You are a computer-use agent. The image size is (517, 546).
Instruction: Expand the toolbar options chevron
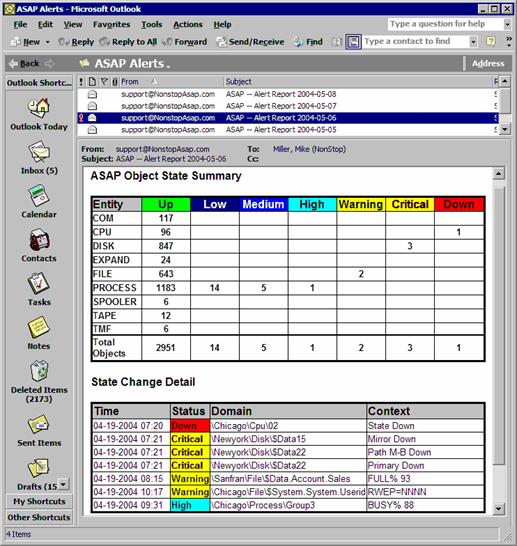509,41
